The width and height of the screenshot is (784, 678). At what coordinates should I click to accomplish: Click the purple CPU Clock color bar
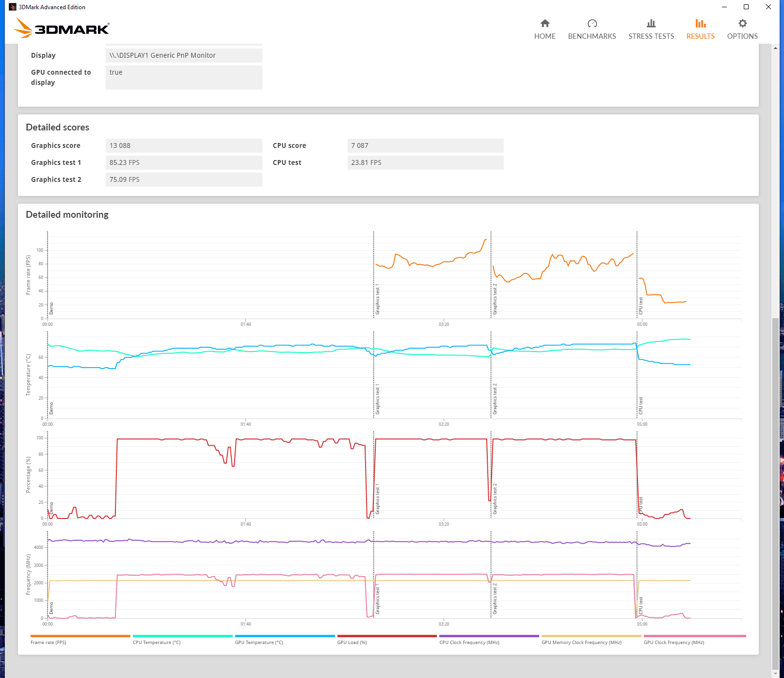click(x=489, y=636)
